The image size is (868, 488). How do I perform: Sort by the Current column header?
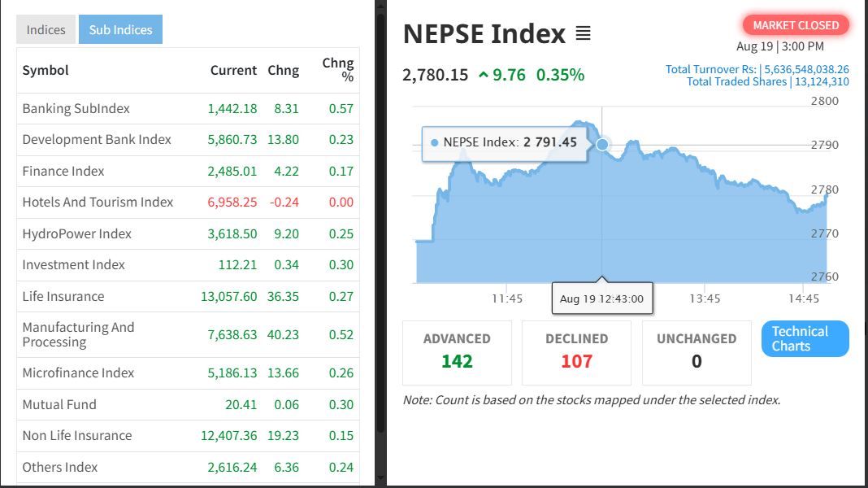point(233,71)
